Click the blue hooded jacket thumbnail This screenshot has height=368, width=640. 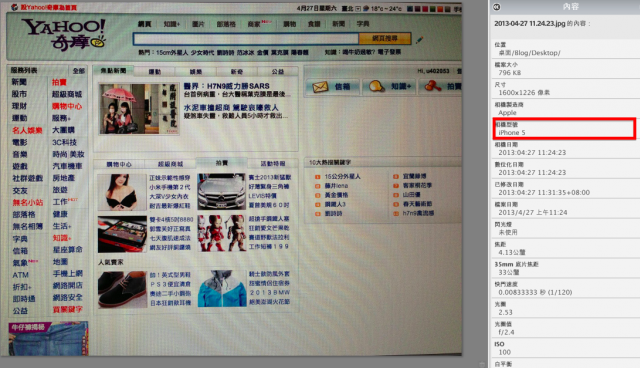(222, 288)
